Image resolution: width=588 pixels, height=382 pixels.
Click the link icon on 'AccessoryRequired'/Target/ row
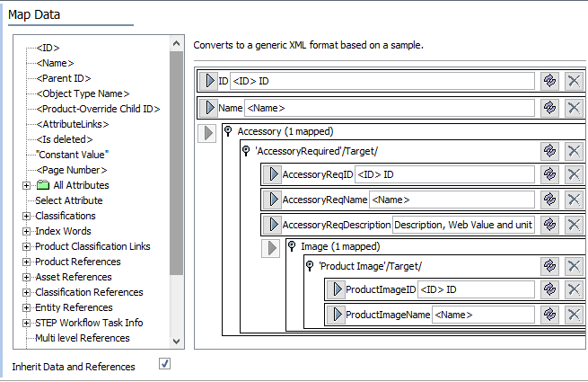pos(549,150)
